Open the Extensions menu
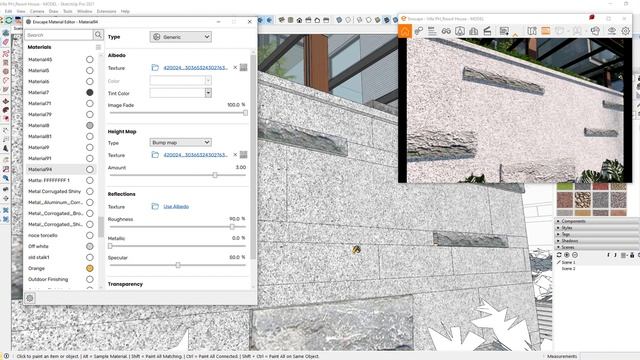 (x=106, y=11)
